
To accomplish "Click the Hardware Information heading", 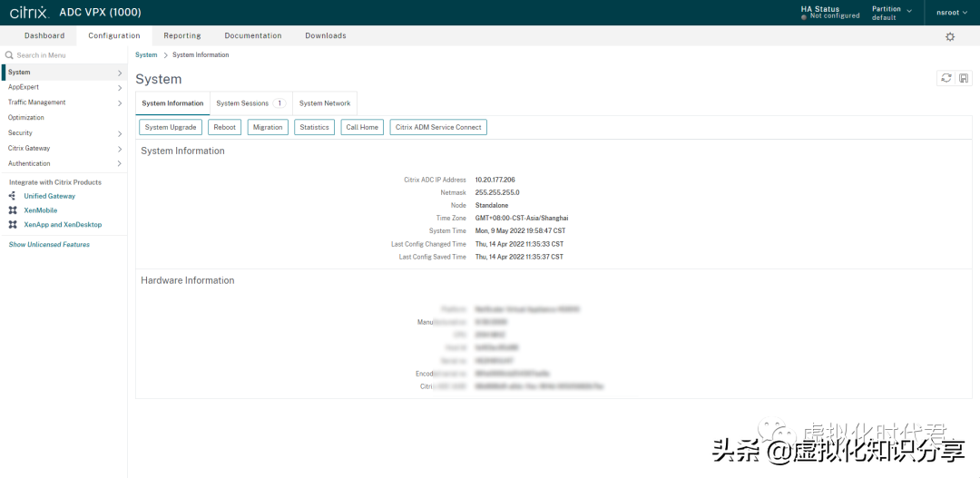I will pyautogui.click(x=188, y=280).
